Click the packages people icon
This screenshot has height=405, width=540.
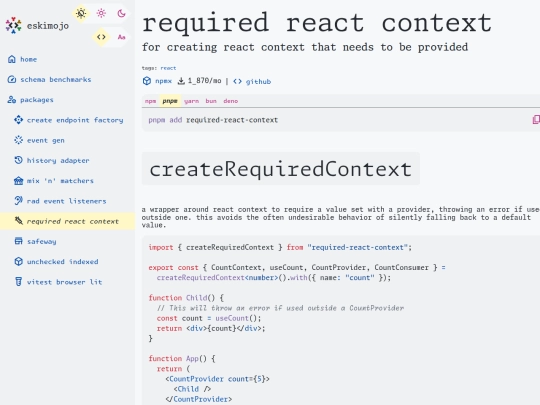(12, 100)
